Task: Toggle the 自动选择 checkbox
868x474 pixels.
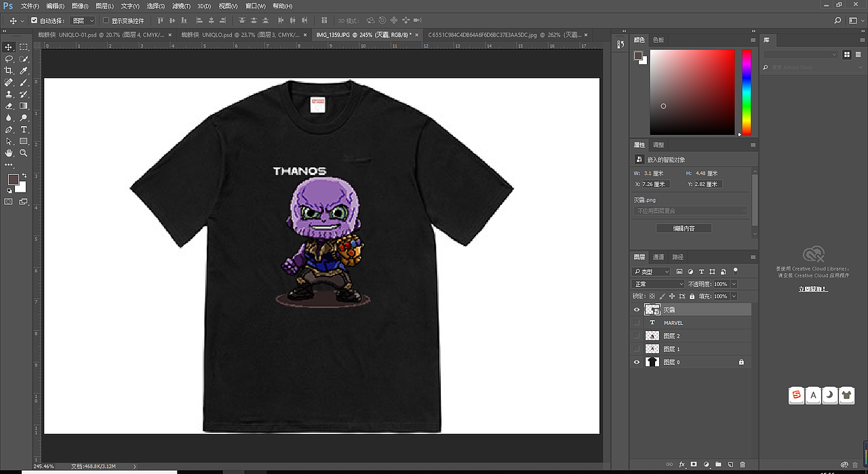Action: click(x=35, y=21)
